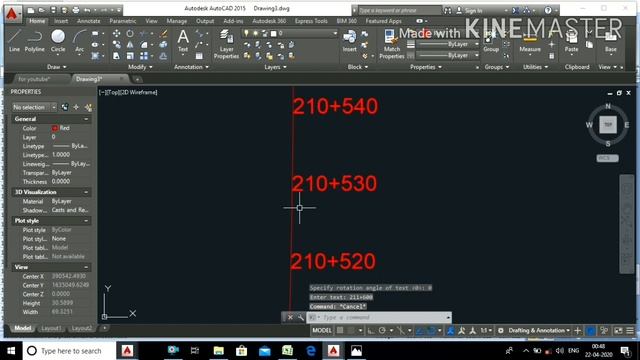
Task: Click the keyword search box in title bar
Action: [399, 10]
